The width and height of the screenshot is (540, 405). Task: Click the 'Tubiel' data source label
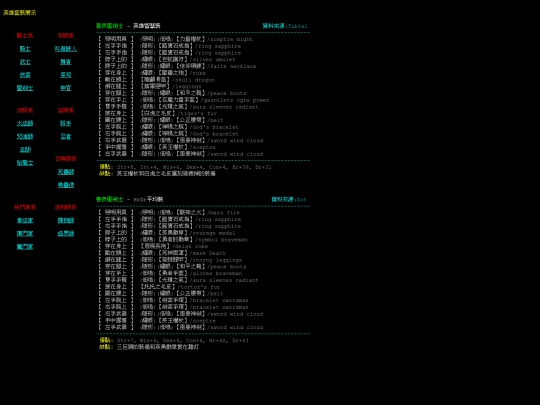[x=285, y=26]
